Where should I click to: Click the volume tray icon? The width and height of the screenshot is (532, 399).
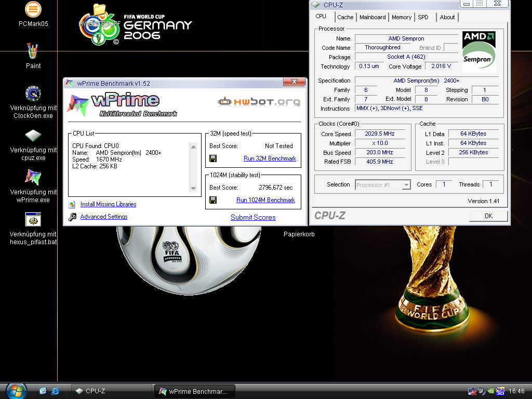pyautogui.click(x=482, y=391)
